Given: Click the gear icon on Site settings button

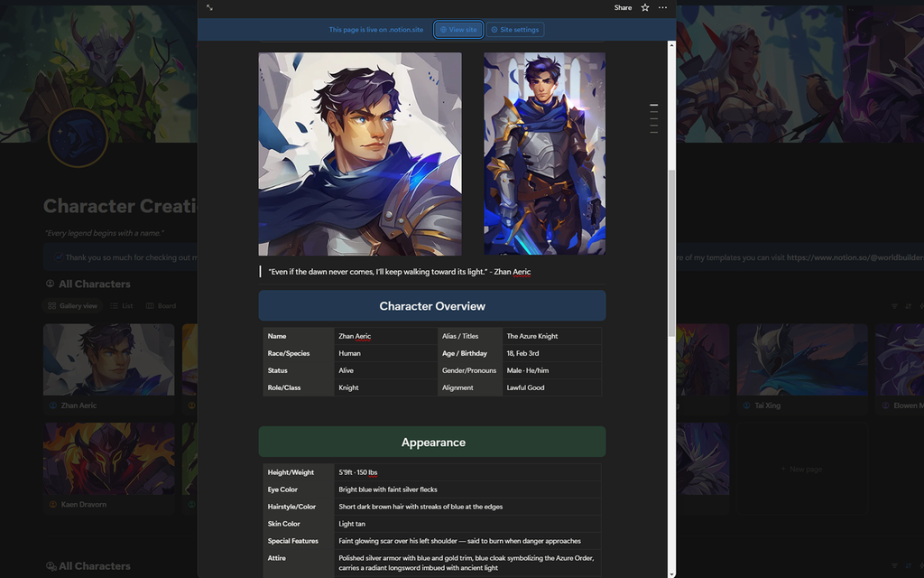Looking at the screenshot, I should [495, 29].
